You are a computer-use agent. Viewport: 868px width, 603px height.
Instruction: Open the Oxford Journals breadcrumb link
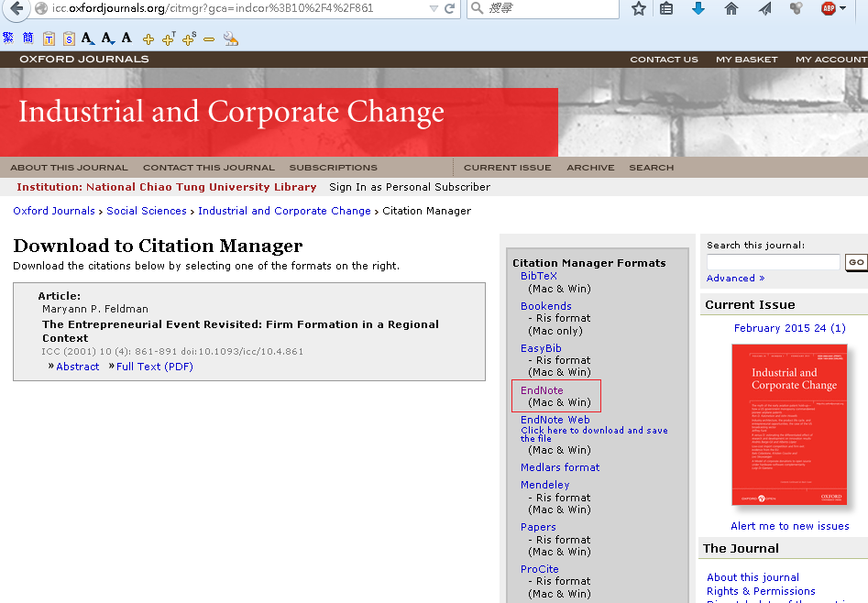(x=54, y=211)
